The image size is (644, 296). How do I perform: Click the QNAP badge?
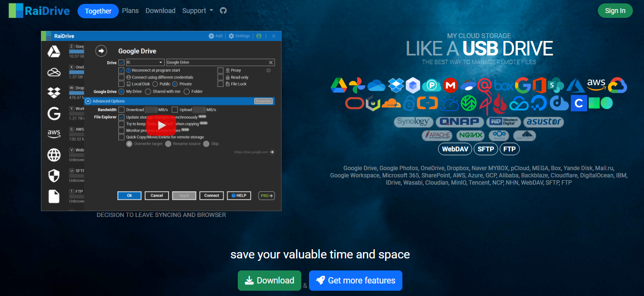pyautogui.click(x=460, y=121)
